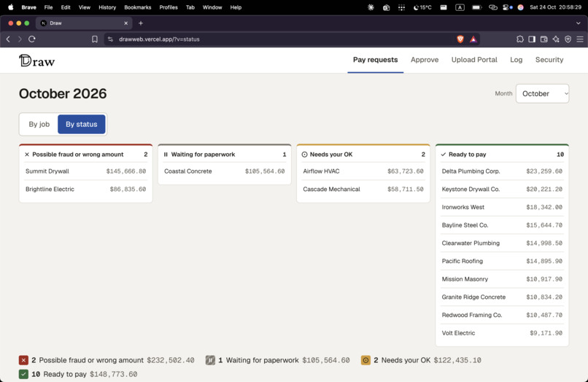Viewport: 588px width, 382px height.
Task: Click Granite Ridge Concrete row
Action: pos(502,297)
